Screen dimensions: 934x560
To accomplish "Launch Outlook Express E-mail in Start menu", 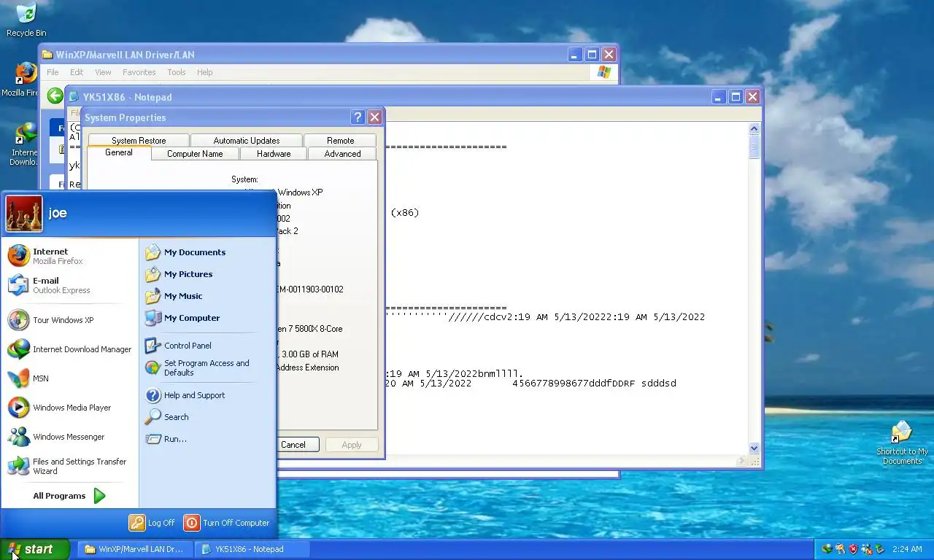I will [x=70, y=285].
